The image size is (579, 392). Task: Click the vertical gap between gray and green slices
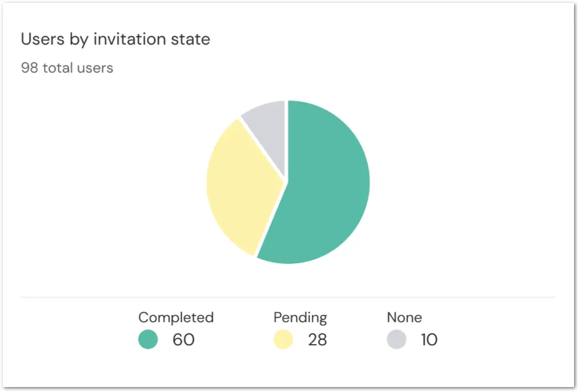pos(286,140)
